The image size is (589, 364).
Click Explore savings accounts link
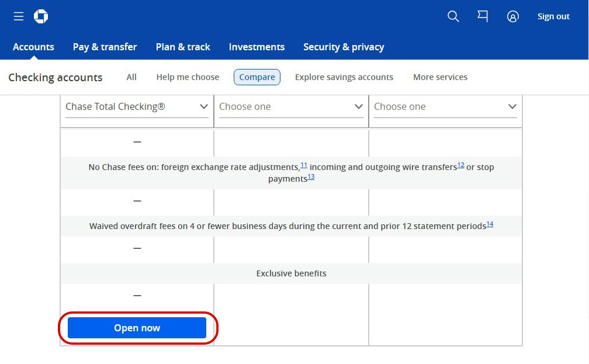point(344,77)
